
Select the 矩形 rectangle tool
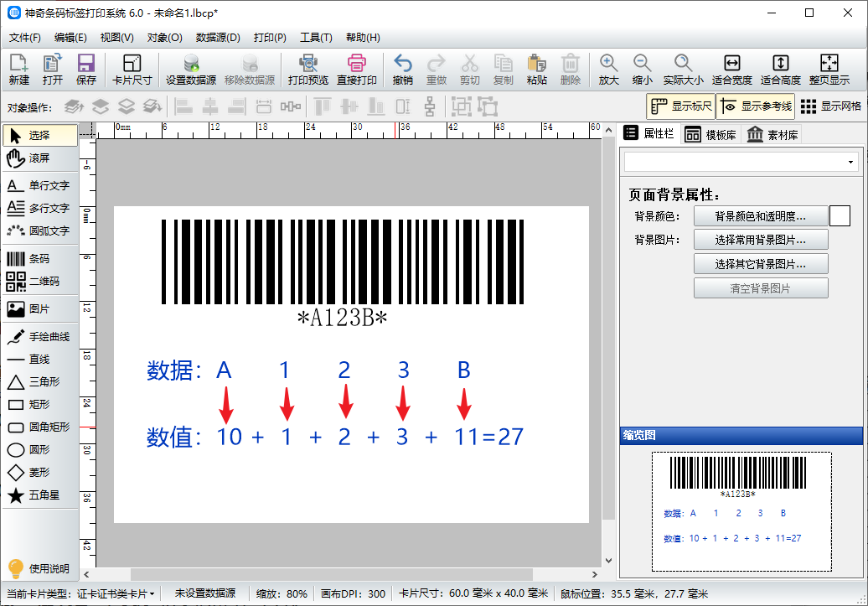point(40,404)
